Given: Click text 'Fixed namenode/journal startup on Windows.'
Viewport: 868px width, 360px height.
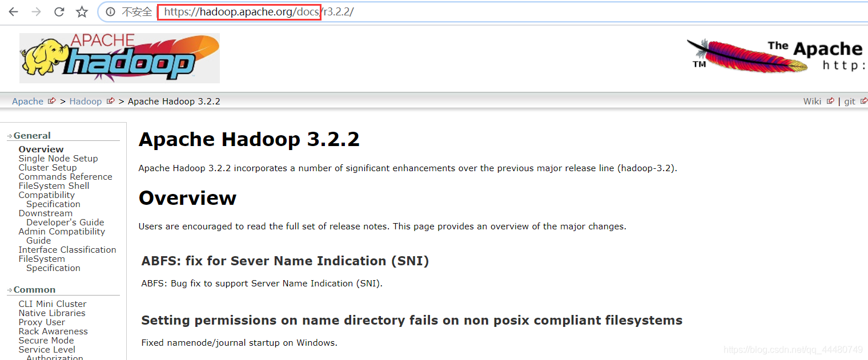Looking at the screenshot, I should tap(239, 343).
